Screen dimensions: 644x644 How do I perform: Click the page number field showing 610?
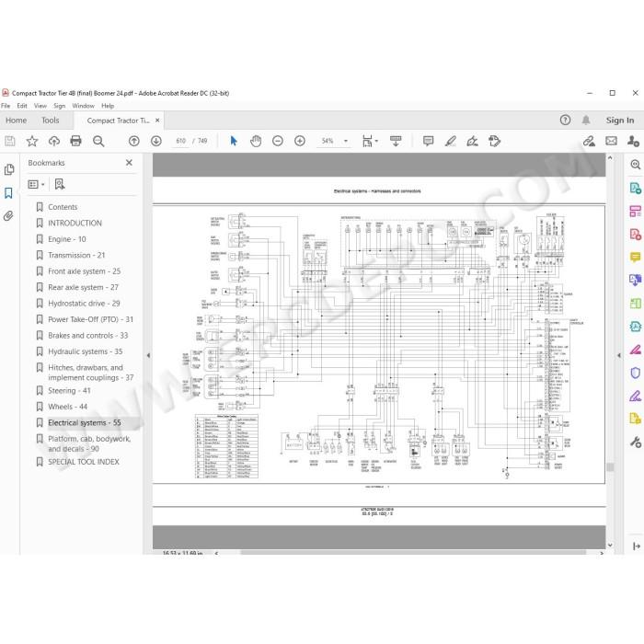pyautogui.click(x=180, y=141)
